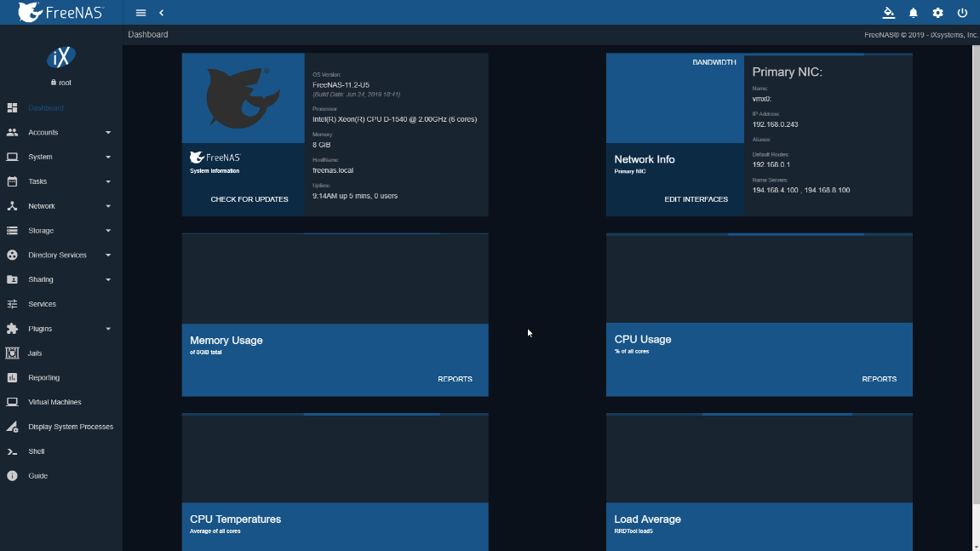Click REPORTS on CPU Usage card
This screenshot has width=980, height=551.
tap(879, 379)
